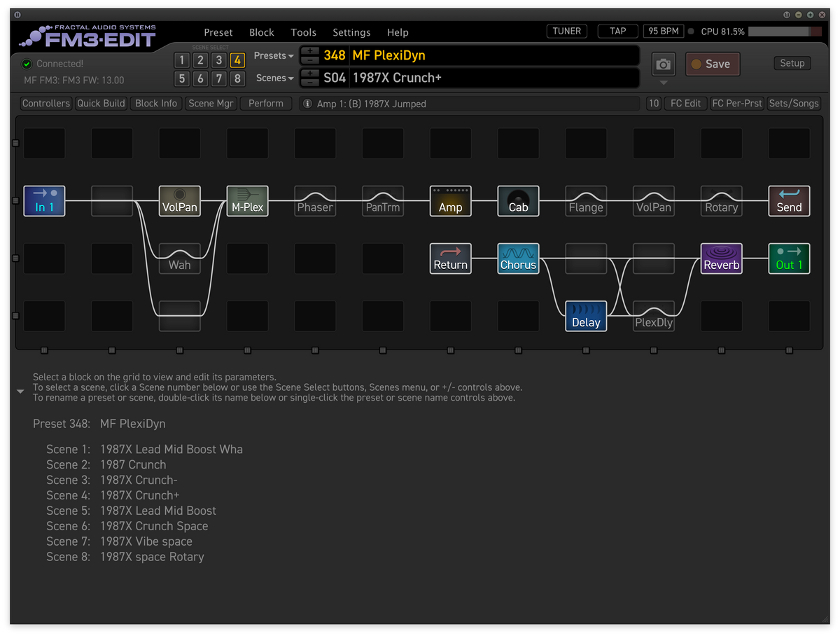840x636 pixels.
Task: Increment preset with the plus button
Action: [x=310, y=51]
